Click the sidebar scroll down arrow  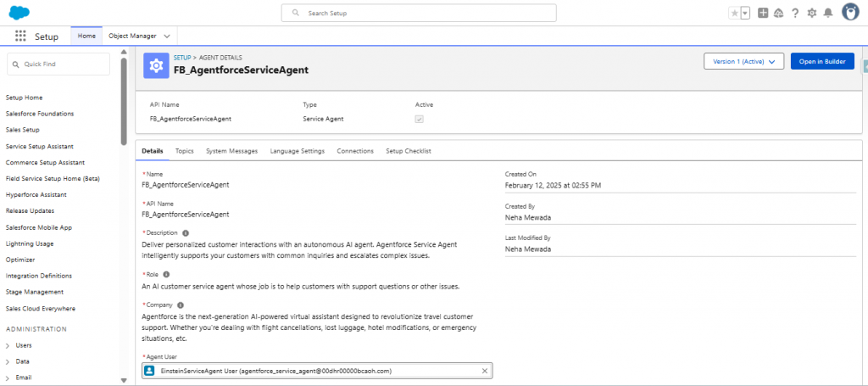point(124,381)
